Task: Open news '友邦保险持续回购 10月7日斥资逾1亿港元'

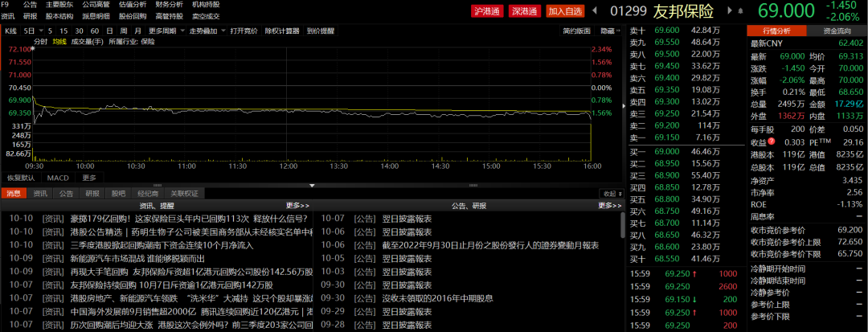Action: point(172,285)
